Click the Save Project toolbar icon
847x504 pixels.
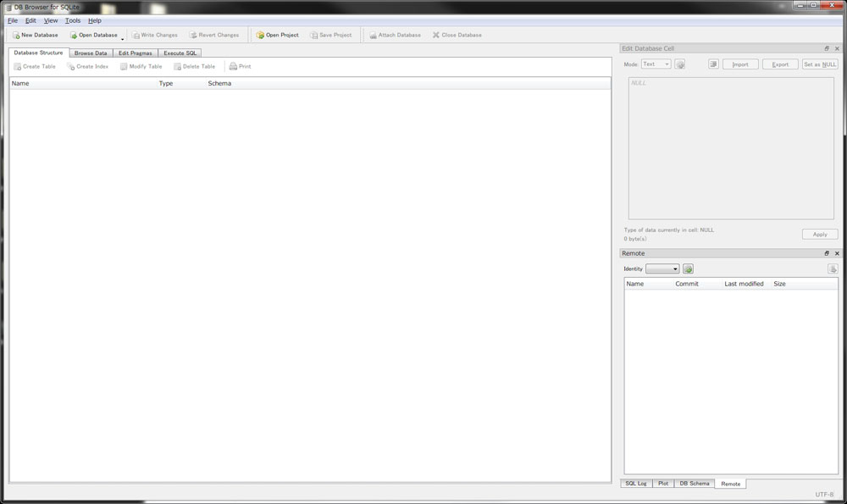314,35
